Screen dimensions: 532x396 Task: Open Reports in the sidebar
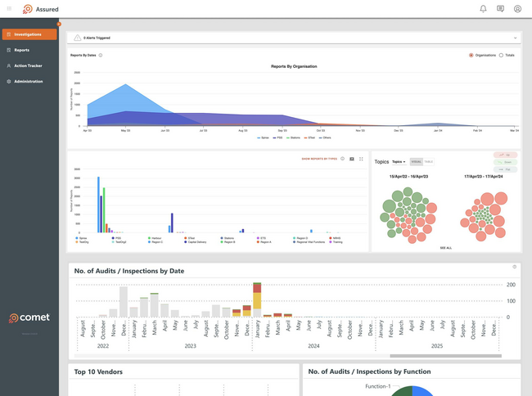point(22,50)
